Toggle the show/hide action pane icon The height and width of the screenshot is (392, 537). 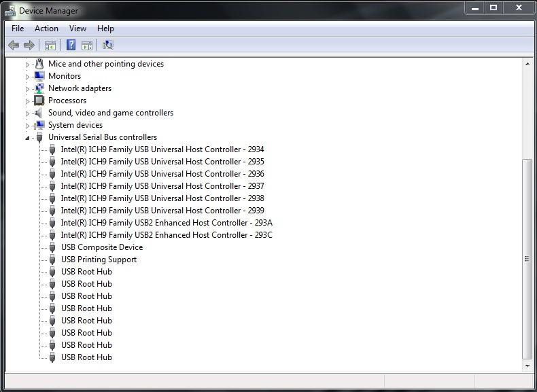coord(87,46)
